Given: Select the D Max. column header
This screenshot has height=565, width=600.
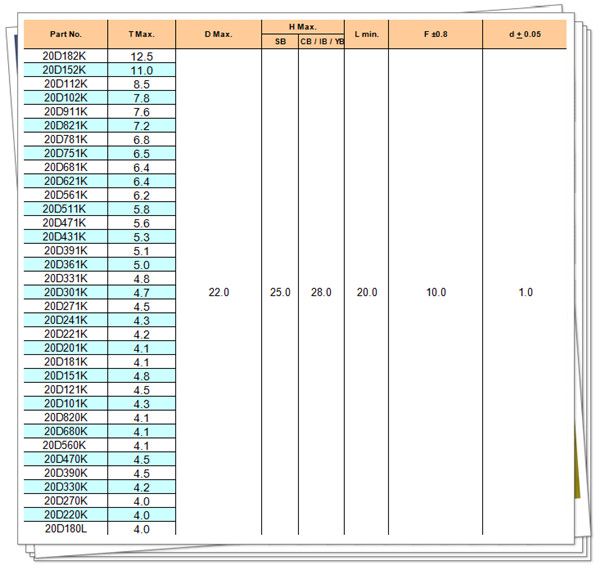Looking at the screenshot, I should point(218,34).
